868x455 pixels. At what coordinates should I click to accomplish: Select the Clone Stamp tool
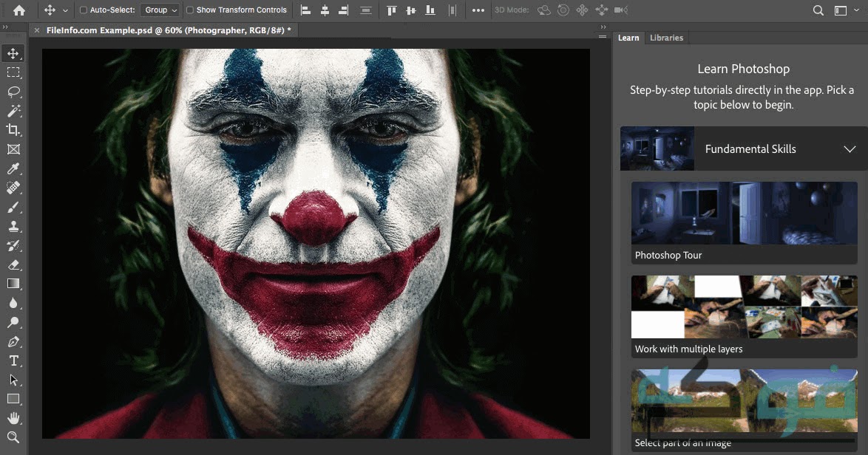(13, 226)
